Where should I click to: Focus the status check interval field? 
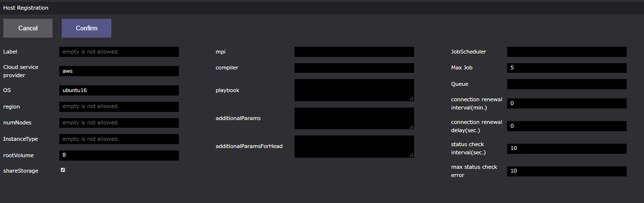pyautogui.click(x=566, y=149)
